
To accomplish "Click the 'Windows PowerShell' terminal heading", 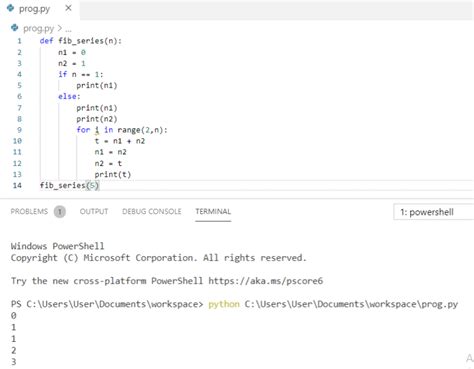I will pyautogui.click(x=57, y=246).
